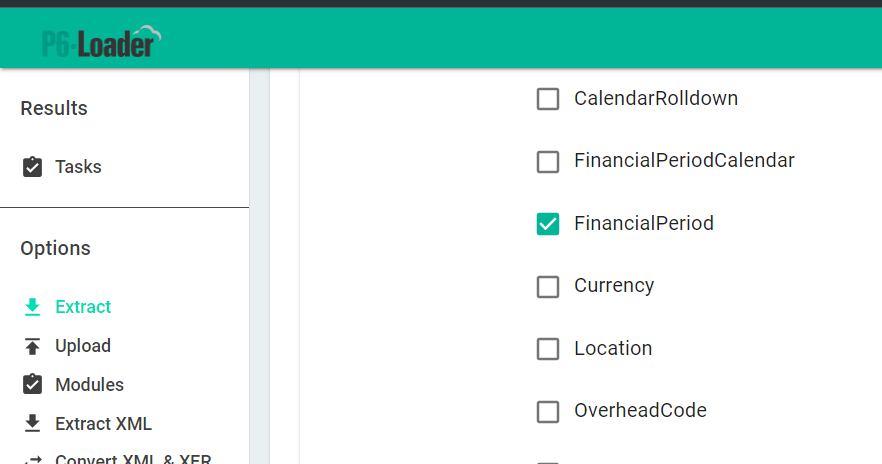Select Extract in the Options menu
Screen dimensions: 882x464
[x=83, y=307]
